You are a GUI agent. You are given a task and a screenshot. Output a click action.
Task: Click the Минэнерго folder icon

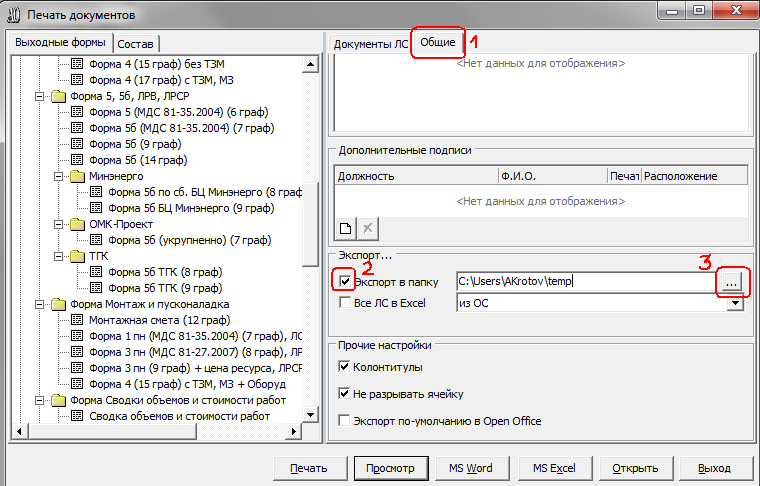point(78,176)
